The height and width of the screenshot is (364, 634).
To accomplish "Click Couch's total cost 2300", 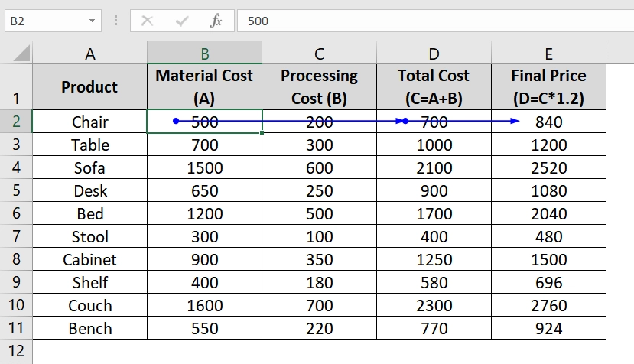I will click(434, 305).
